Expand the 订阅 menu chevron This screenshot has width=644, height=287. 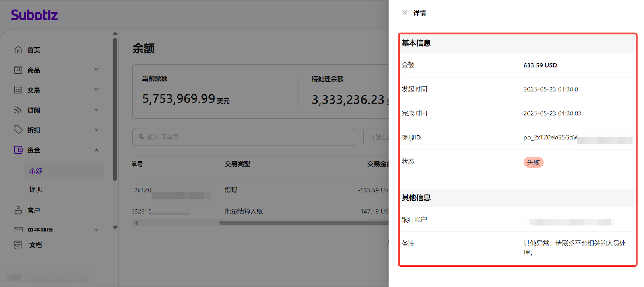96,110
